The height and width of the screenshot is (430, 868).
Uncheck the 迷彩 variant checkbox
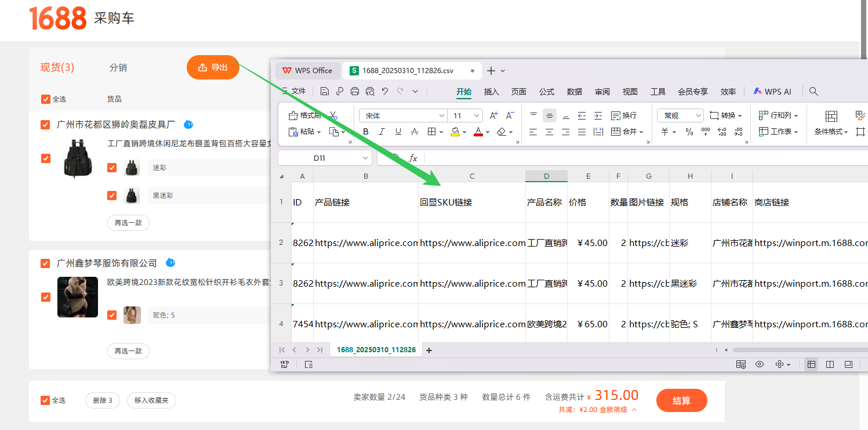[x=112, y=168]
